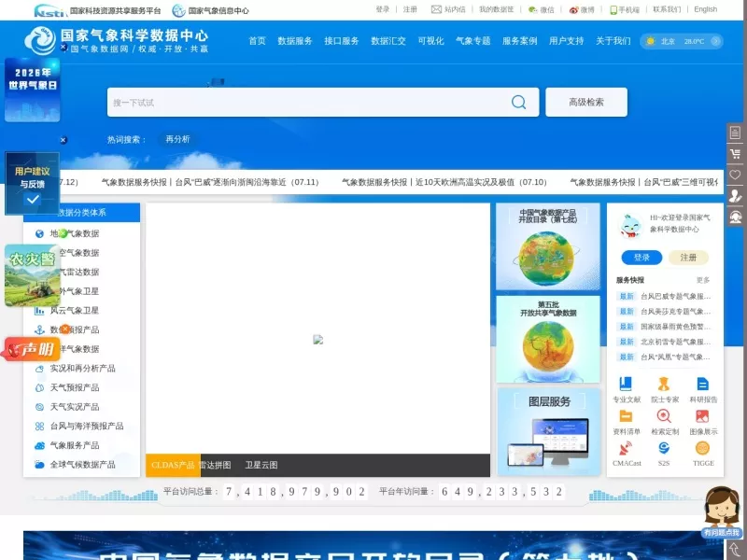
Task: Click the top-bar 登录 link
Action: point(383,9)
